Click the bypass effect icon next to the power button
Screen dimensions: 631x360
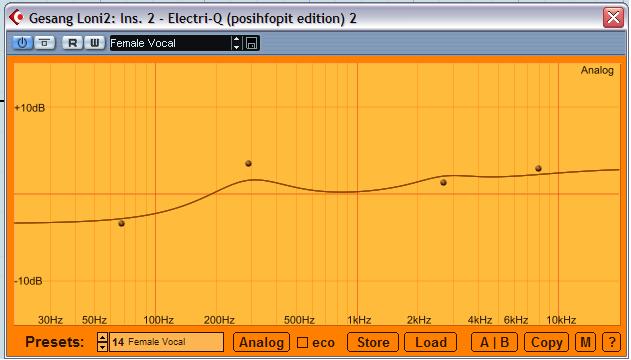pyautogui.click(x=45, y=43)
